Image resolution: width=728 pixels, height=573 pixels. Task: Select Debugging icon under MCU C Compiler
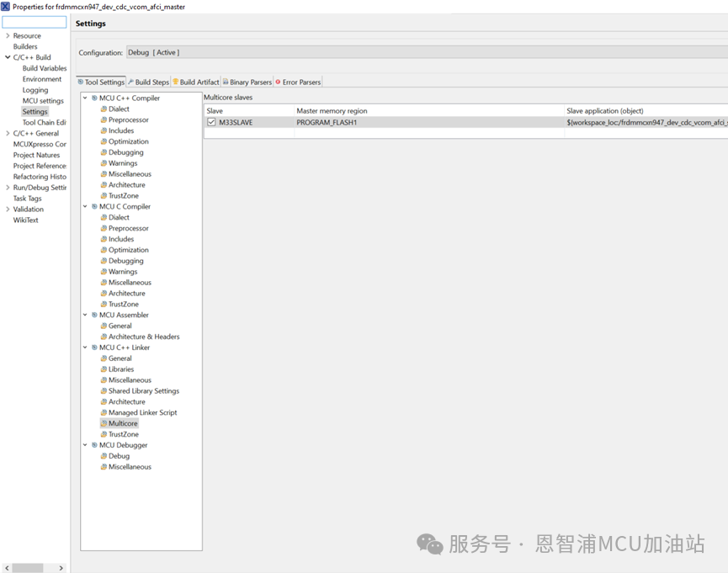[104, 261]
